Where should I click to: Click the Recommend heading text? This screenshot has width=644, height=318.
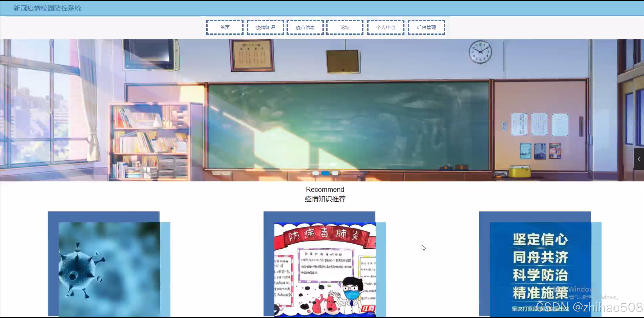point(325,189)
